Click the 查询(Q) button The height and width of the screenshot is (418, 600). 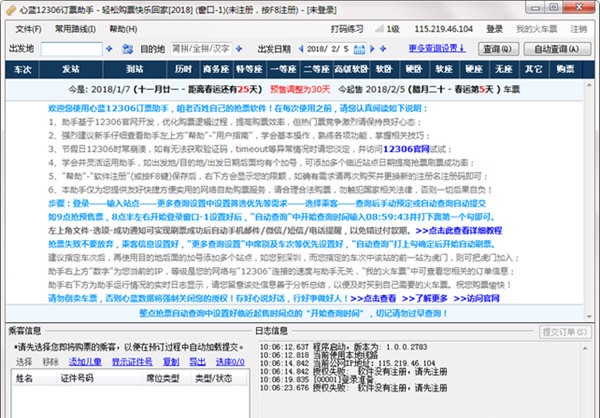[498, 49]
